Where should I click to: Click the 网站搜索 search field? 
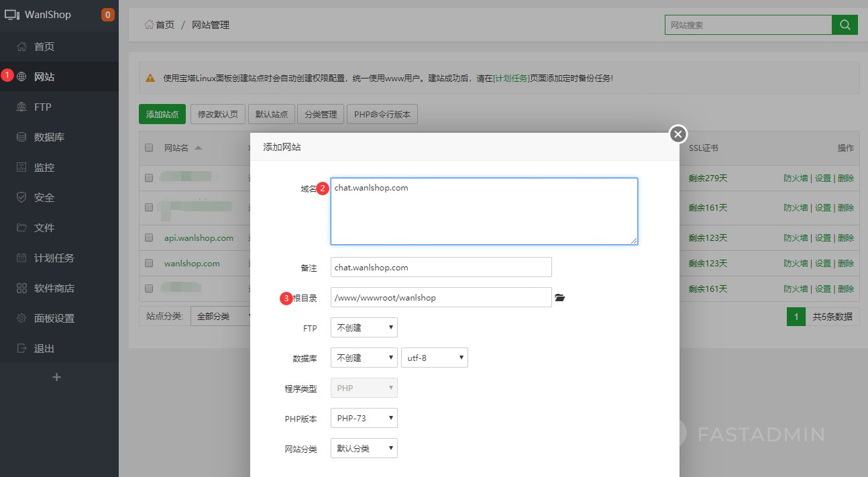[x=749, y=25]
